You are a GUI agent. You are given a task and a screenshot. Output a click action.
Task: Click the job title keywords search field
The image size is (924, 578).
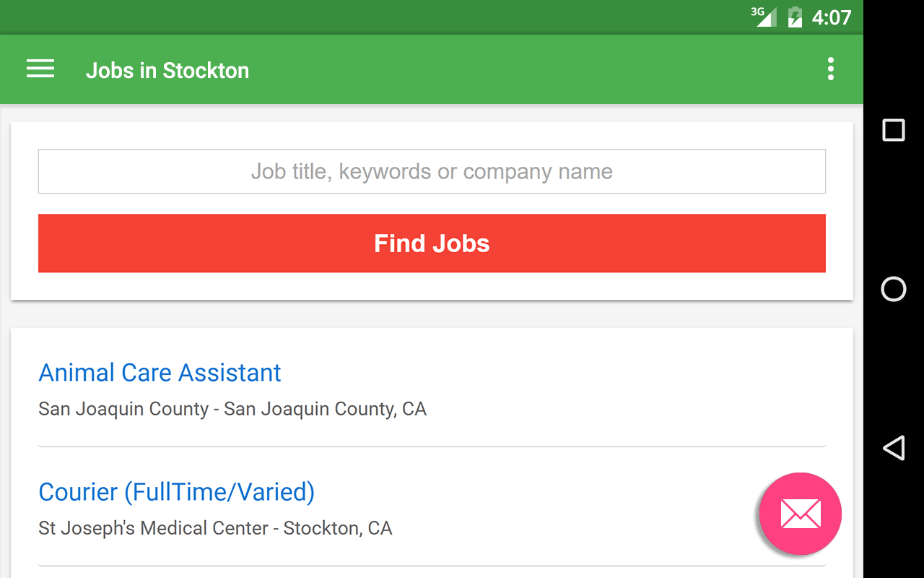tap(432, 171)
